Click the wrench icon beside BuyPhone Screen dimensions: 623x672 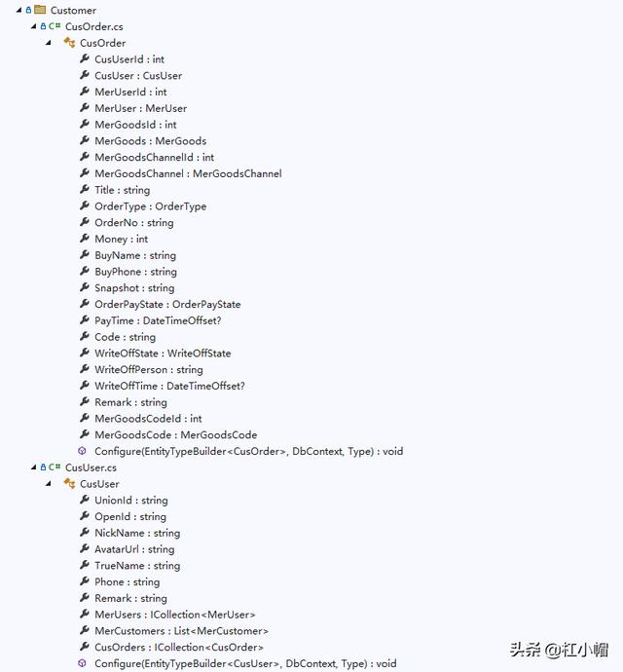pyautogui.click(x=85, y=271)
